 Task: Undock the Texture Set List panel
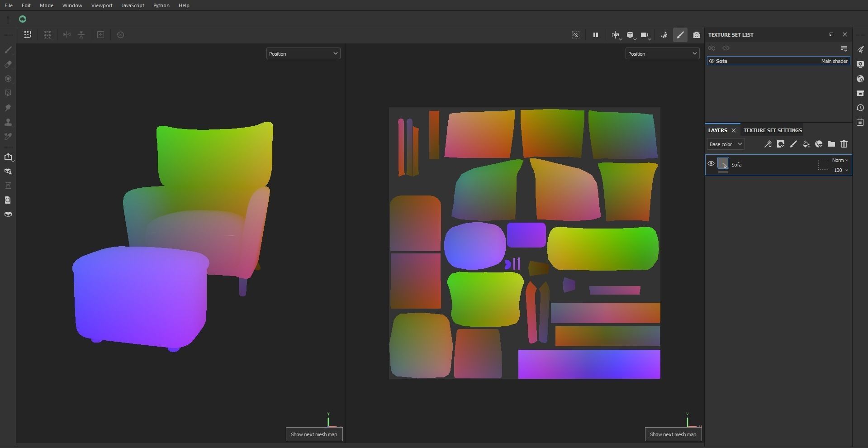pyautogui.click(x=831, y=35)
